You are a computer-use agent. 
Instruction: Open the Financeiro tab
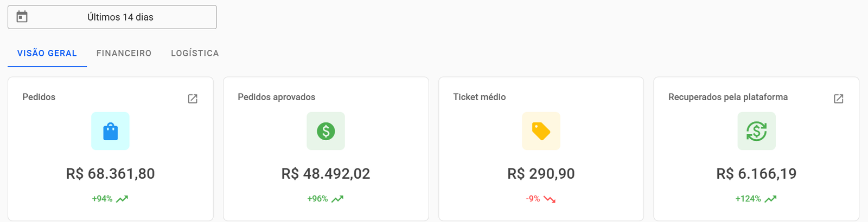pyautogui.click(x=124, y=53)
